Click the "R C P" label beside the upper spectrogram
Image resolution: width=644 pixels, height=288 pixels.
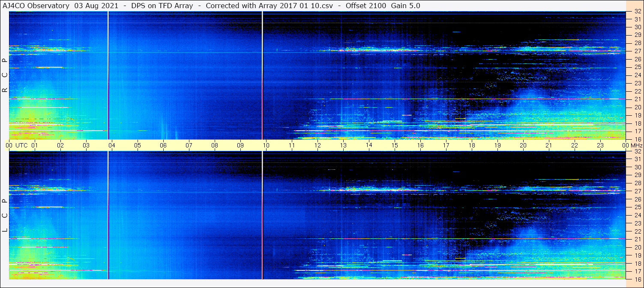coord(5,75)
